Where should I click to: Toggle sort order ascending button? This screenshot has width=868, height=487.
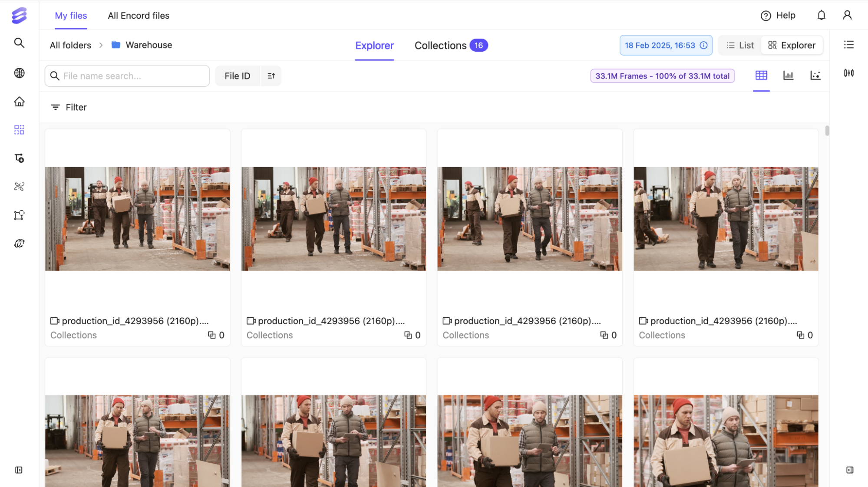(271, 76)
